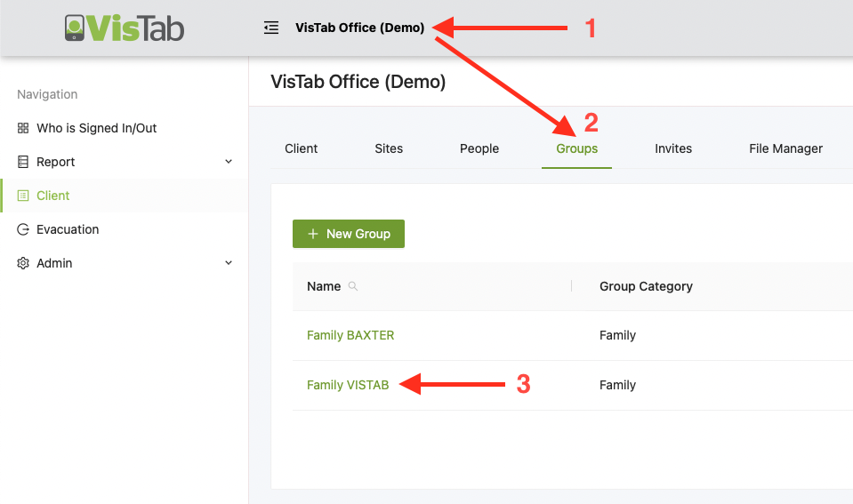
Task: Click the VisTab logo
Action: coord(124,28)
